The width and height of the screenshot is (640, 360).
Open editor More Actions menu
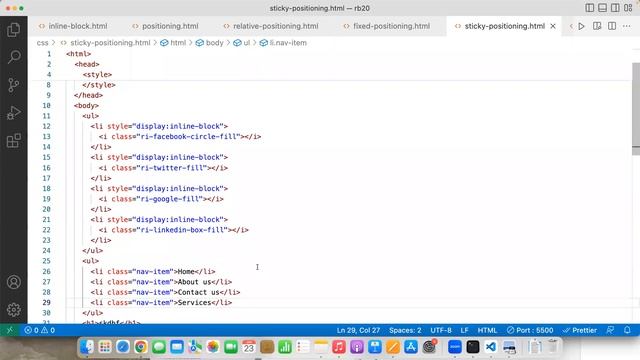click(x=627, y=26)
